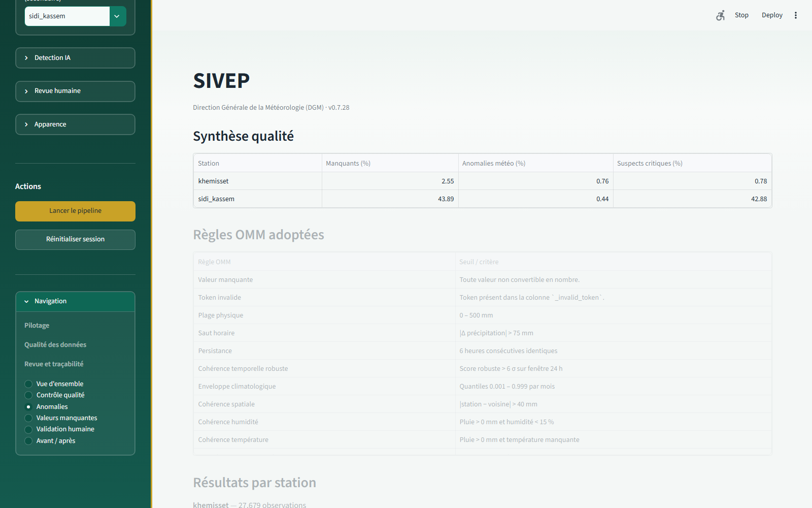
Task: Click the Plage physique rule cell
Action: point(324,315)
